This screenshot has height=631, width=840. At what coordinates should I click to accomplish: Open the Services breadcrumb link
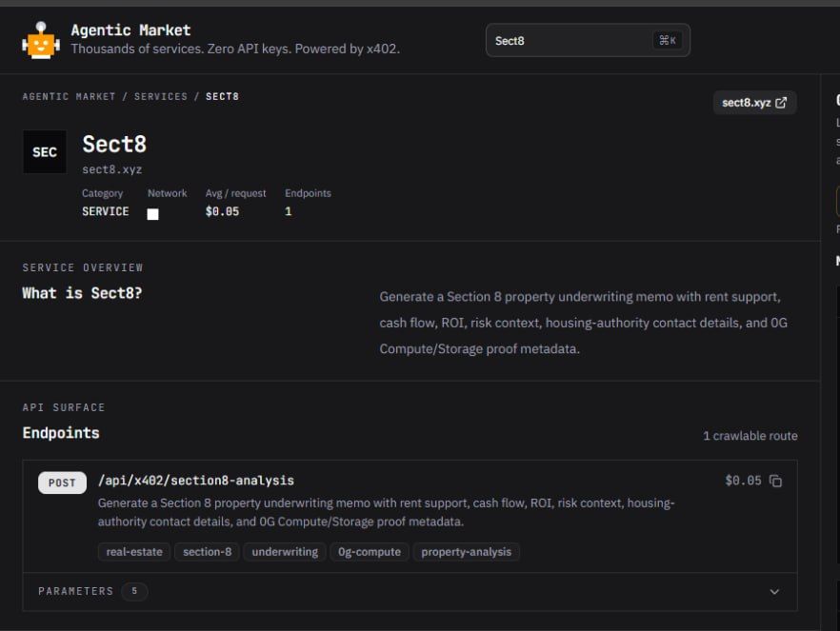161,96
